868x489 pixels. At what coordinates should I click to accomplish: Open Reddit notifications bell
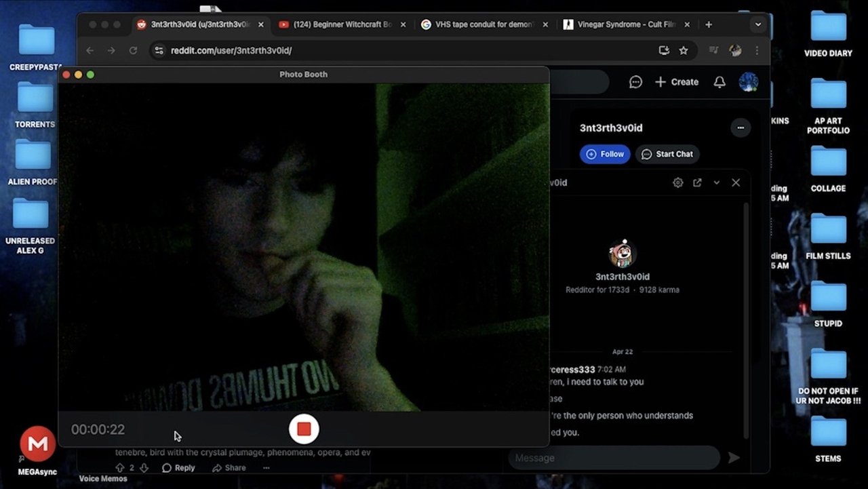[719, 82]
